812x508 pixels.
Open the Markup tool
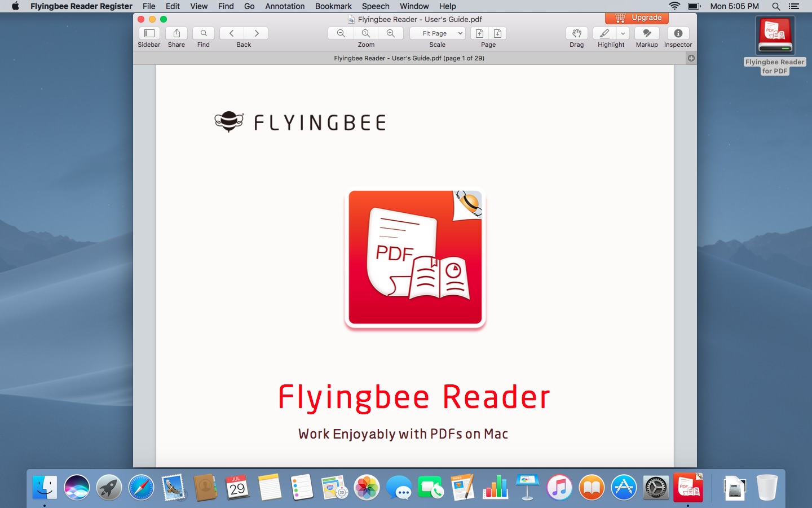tap(647, 33)
